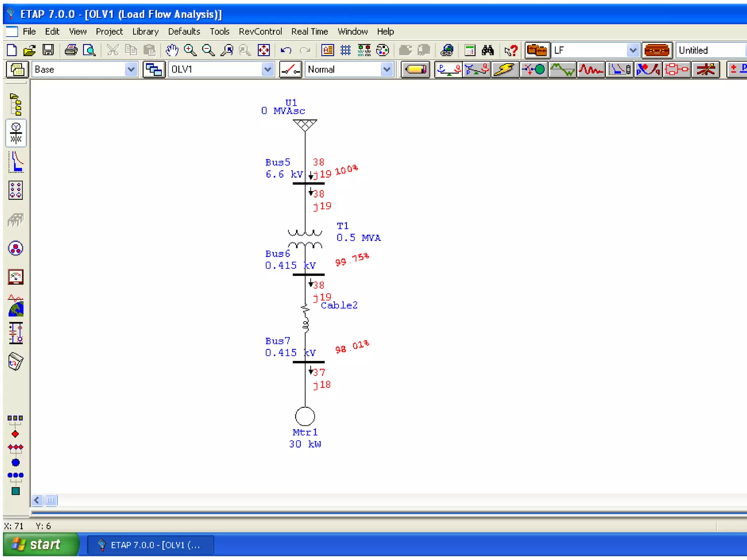
Task: Click the context Help question icon
Action: pos(511,50)
